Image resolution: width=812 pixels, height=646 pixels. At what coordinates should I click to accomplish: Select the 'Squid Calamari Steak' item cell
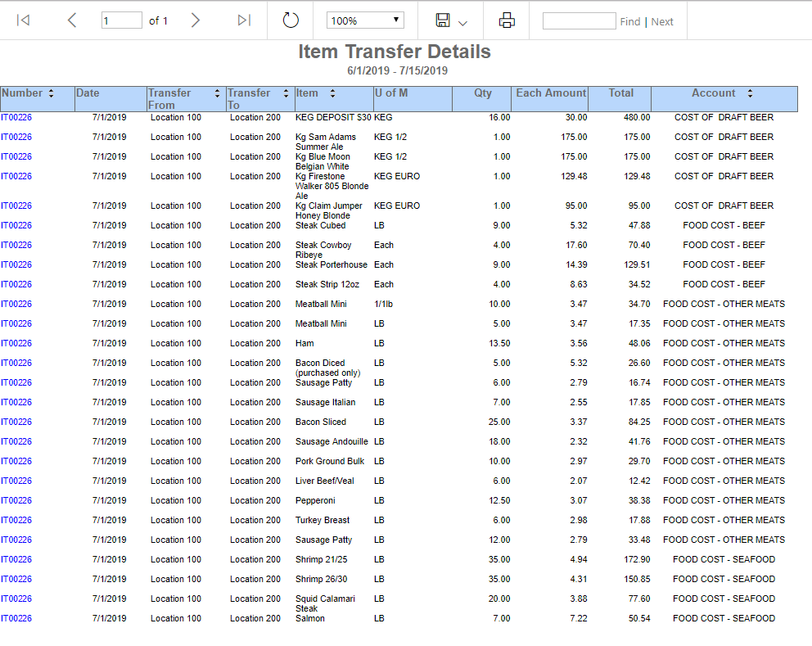click(x=325, y=603)
